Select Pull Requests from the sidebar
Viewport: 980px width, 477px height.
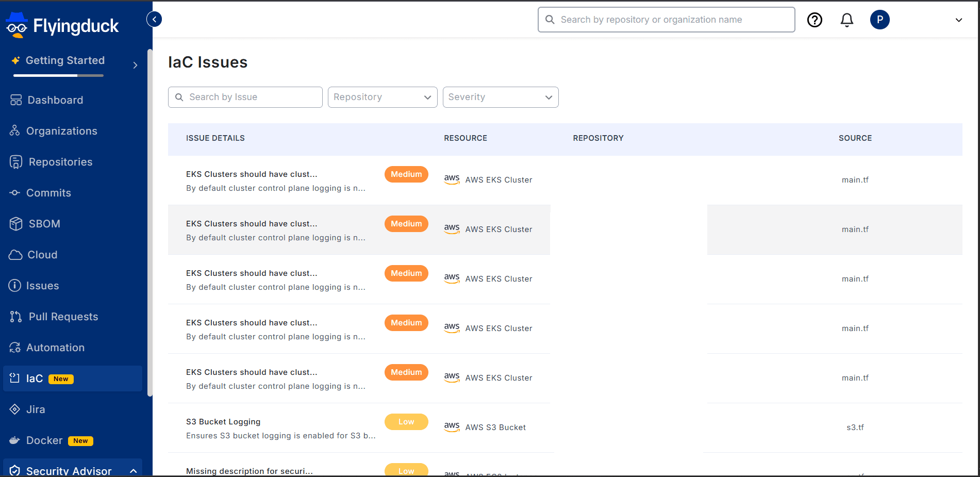click(63, 317)
